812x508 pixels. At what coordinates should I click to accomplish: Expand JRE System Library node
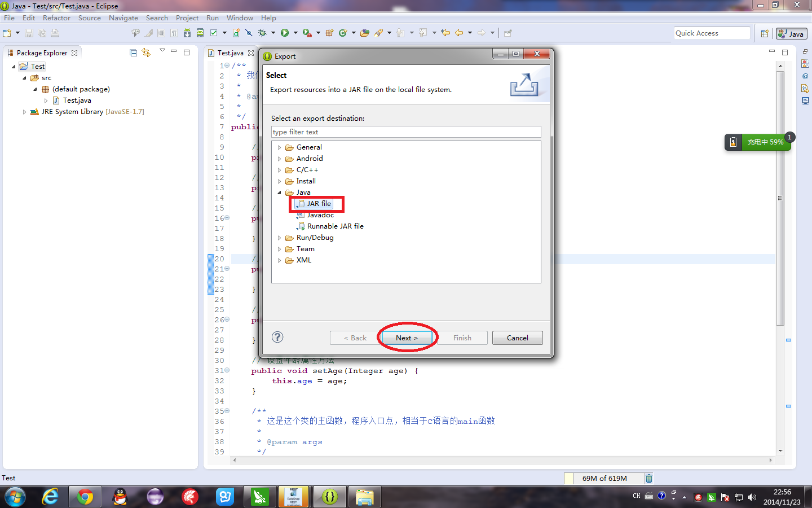coord(24,112)
